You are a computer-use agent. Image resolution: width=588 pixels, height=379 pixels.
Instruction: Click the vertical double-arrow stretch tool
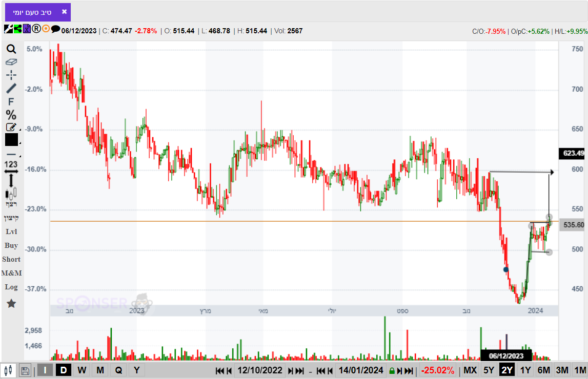[x=11, y=180]
